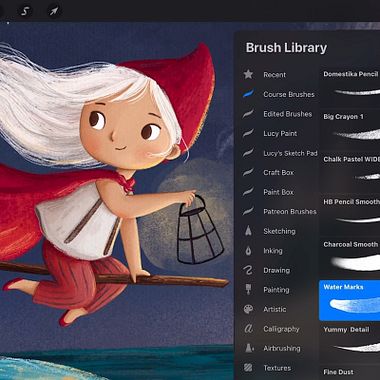Open the Paint Box brush set

[x=278, y=192]
